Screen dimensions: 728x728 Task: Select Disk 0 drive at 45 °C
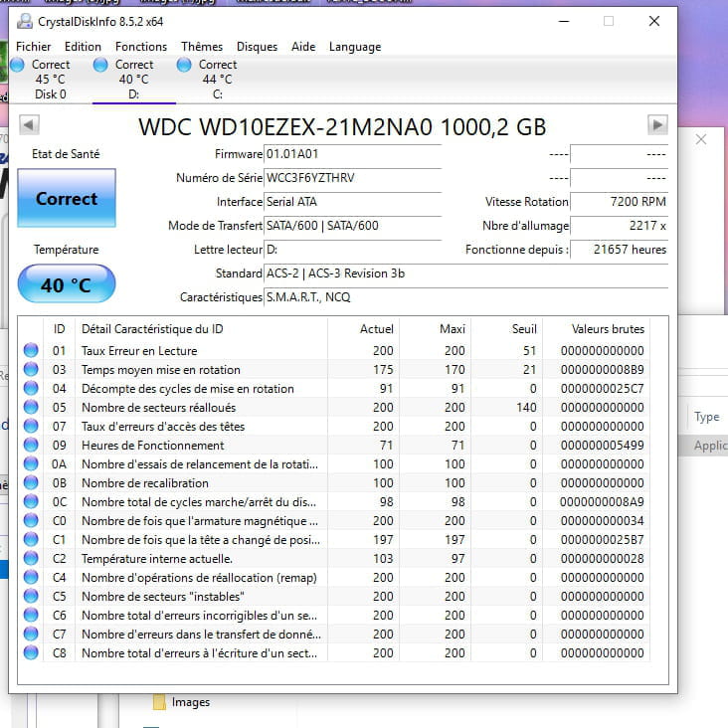50,80
